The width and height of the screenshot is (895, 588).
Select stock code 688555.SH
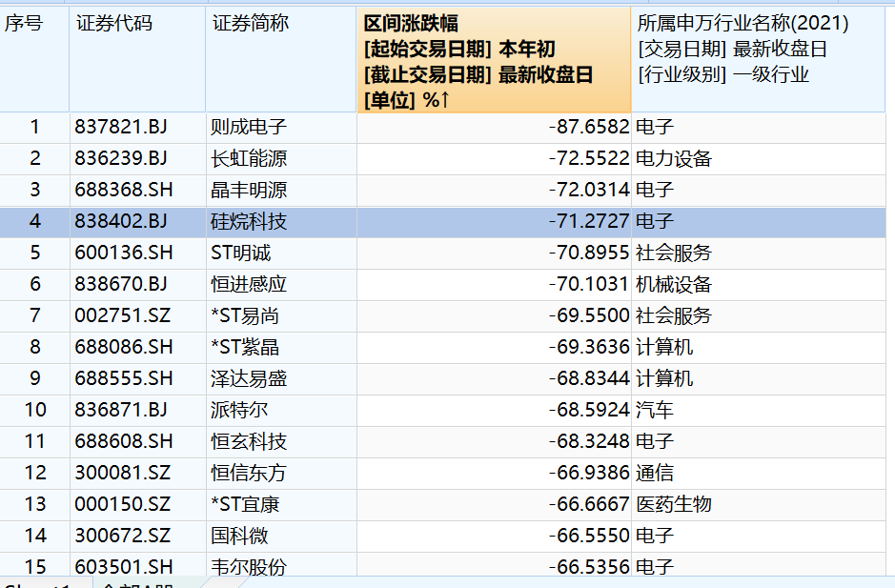(124, 378)
